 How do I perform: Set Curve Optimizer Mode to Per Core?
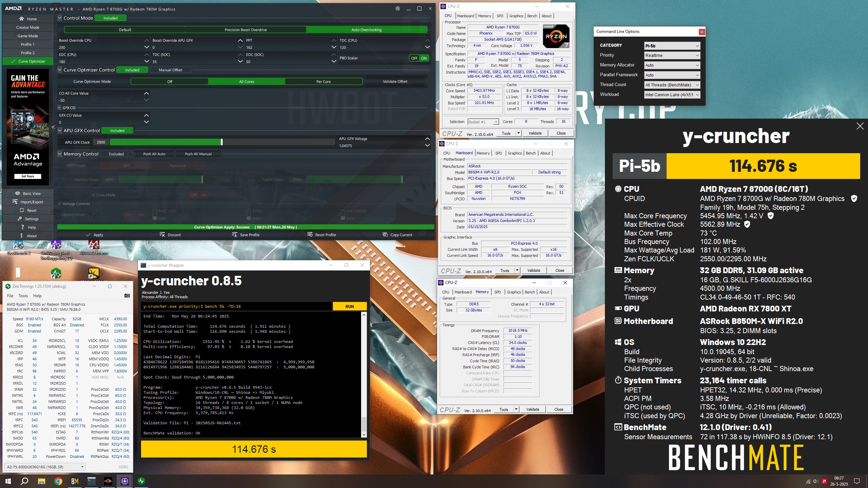point(323,82)
